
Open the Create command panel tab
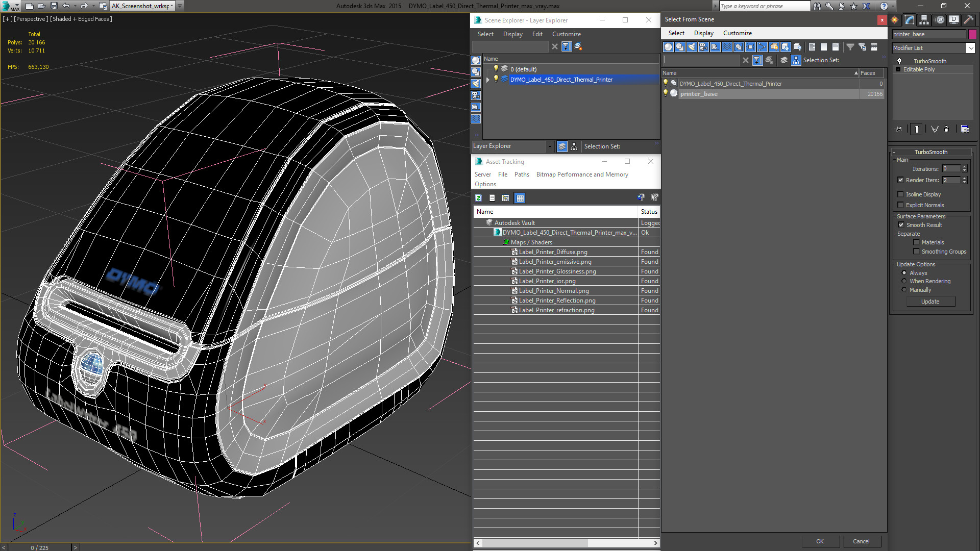click(895, 20)
